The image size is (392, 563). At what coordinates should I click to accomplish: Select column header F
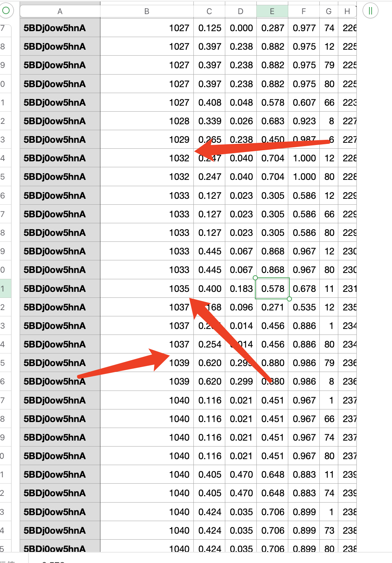coord(303,11)
